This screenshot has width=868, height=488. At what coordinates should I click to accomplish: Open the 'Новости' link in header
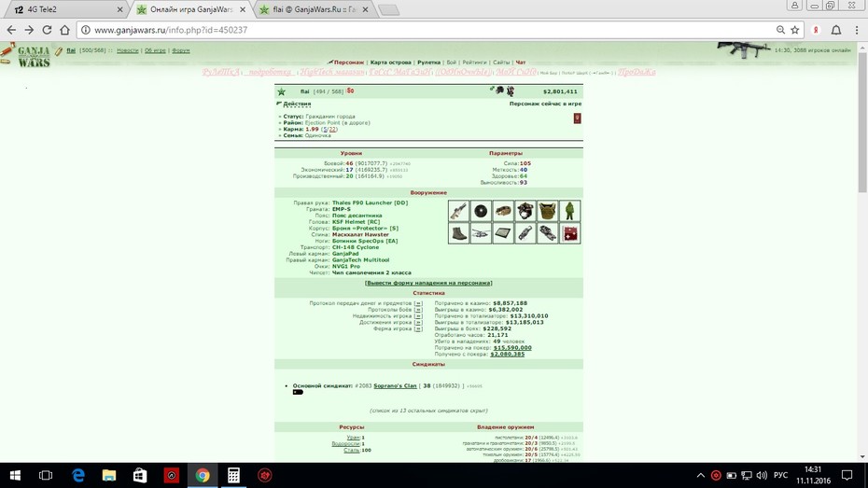coord(127,50)
